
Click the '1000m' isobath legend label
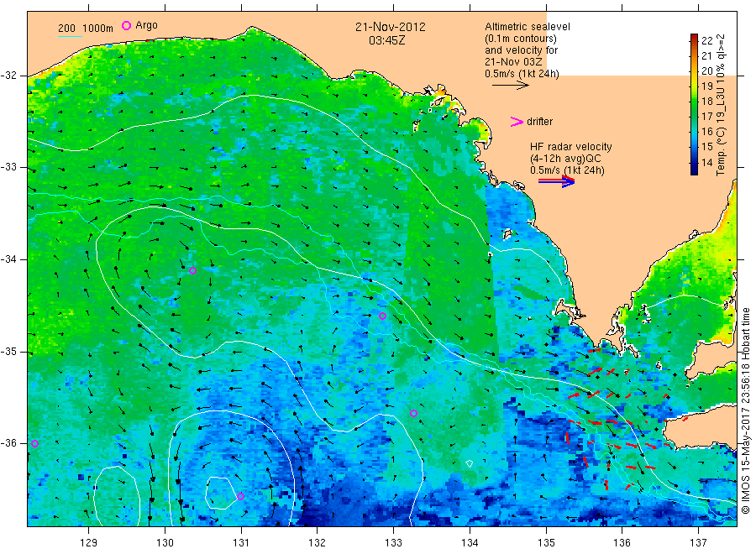(x=97, y=29)
